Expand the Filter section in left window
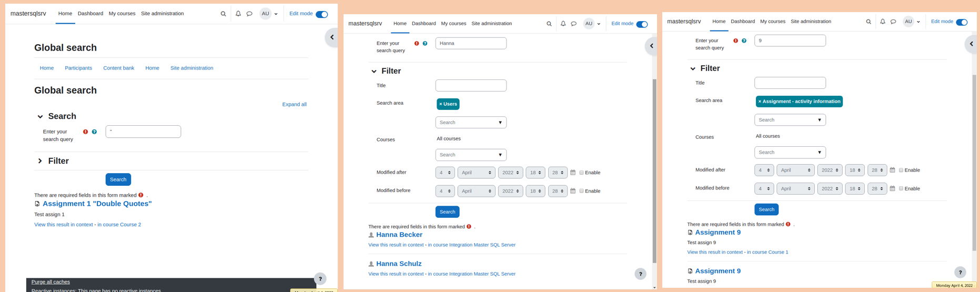Image resolution: width=980 pixels, height=292 pixels. pyautogui.click(x=40, y=161)
